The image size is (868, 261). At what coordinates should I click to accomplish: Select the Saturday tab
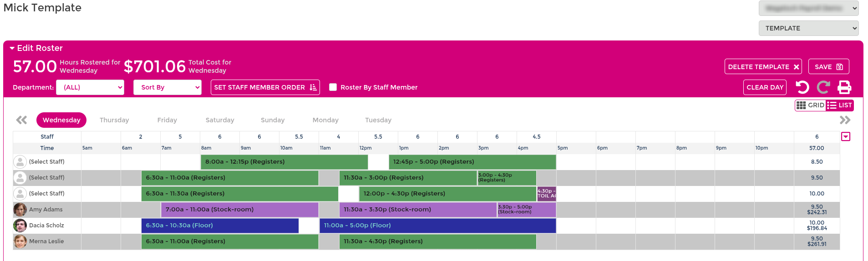click(220, 120)
